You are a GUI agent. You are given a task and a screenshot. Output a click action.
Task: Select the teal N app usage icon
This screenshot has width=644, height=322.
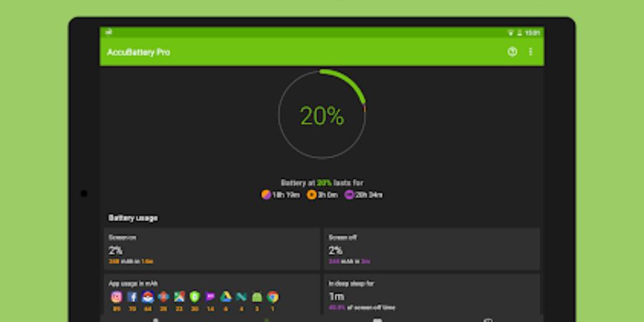tap(242, 297)
